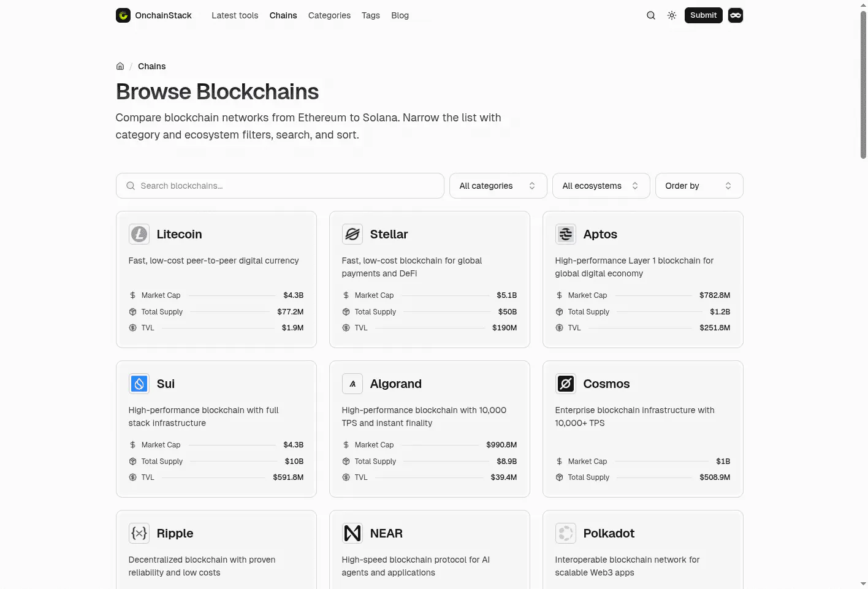The height and width of the screenshot is (589, 868).
Task: Click Aptos Total Supply cube icon
Action: point(559,312)
